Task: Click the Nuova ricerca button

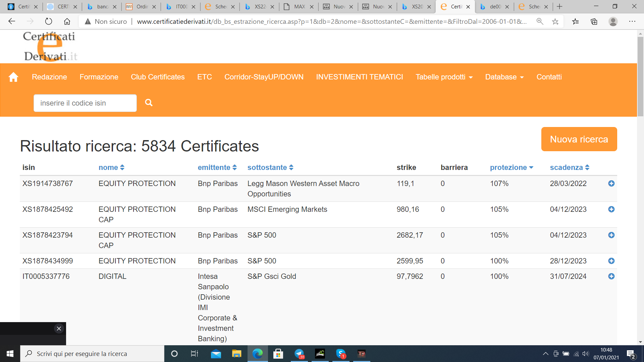Action: (x=579, y=139)
